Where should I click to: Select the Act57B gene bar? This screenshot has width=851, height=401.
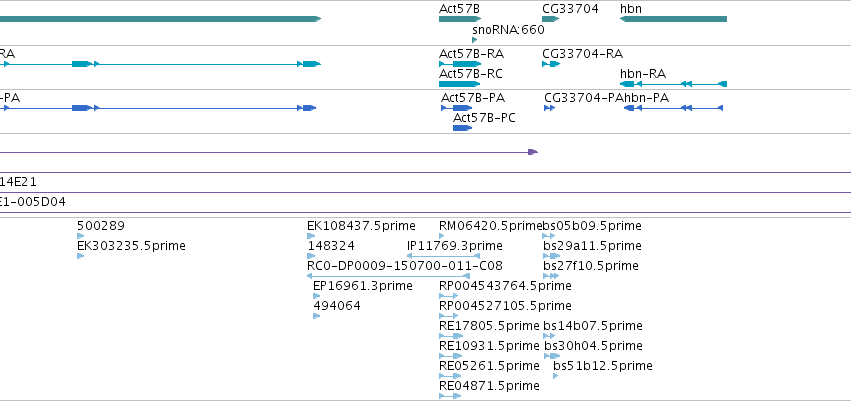pos(460,19)
